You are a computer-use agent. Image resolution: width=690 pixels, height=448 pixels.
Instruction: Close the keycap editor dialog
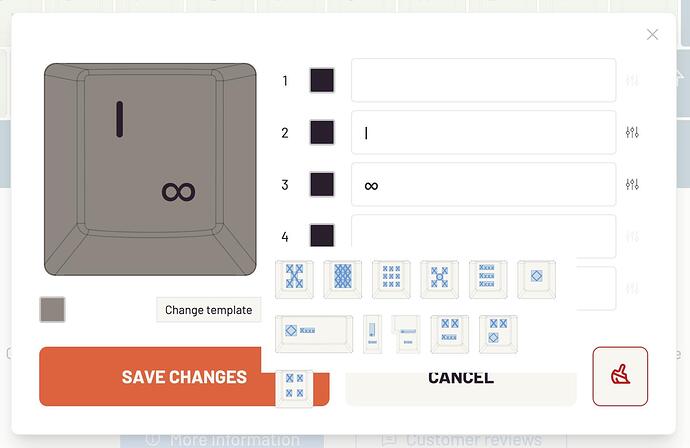pos(652,34)
